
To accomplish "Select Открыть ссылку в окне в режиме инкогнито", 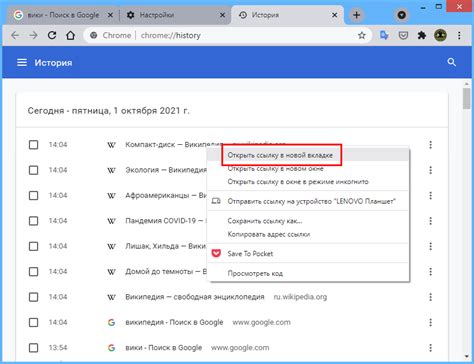I will pyautogui.click(x=308, y=182).
